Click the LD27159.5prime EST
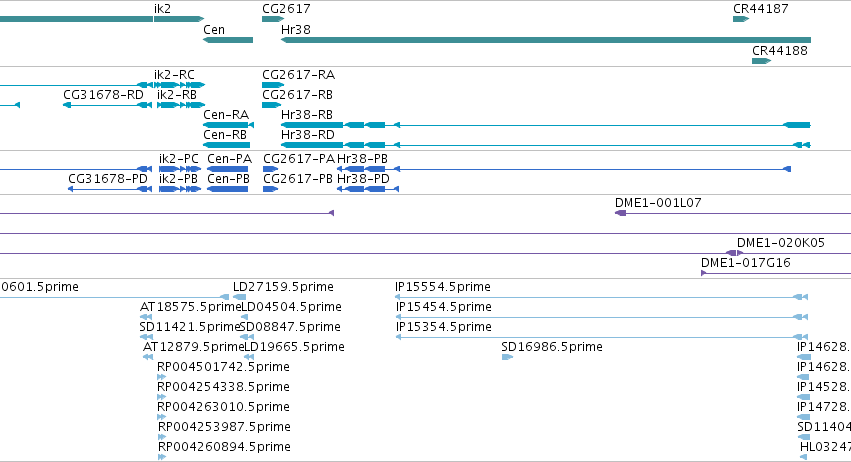This screenshot has height=462, width=851. (x=239, y=297)
